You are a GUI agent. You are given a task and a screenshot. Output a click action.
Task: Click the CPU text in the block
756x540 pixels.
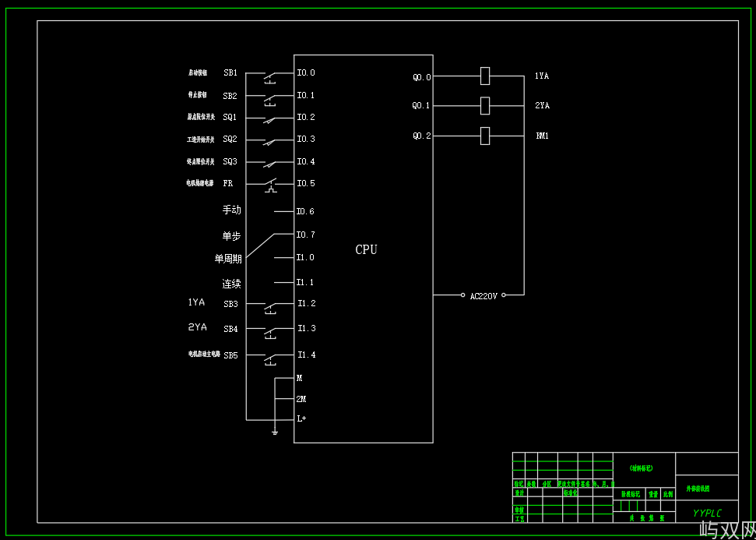(x=366, y=249)
